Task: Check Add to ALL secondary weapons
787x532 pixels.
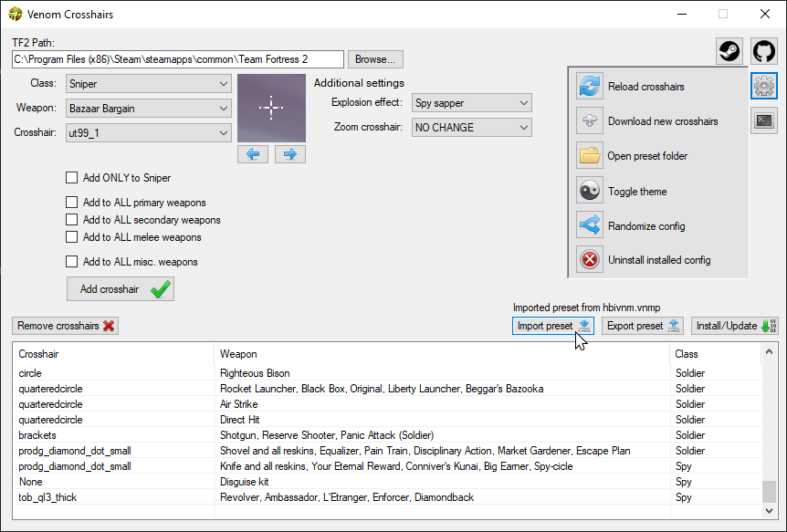Action: (x=72, y=220)
